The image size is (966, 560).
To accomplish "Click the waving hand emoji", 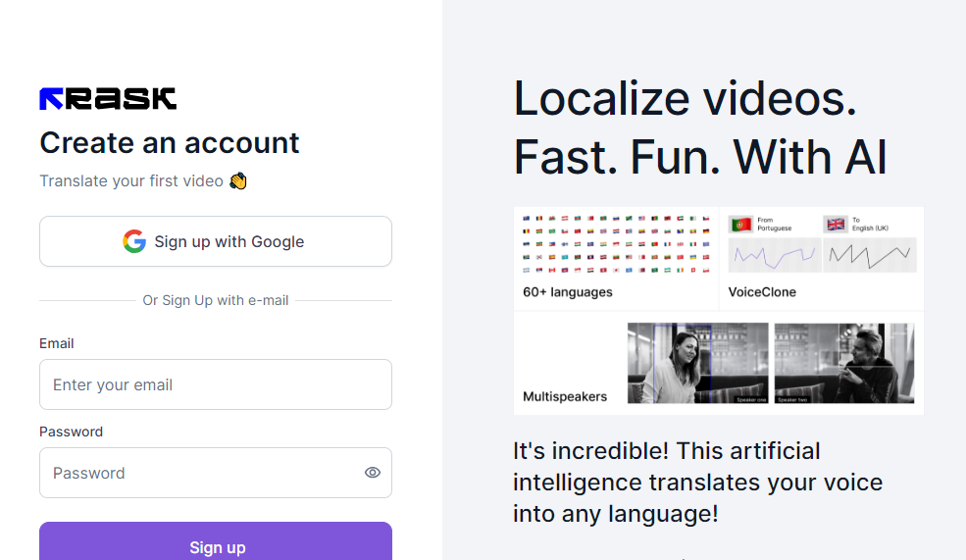I will (237, 180).
